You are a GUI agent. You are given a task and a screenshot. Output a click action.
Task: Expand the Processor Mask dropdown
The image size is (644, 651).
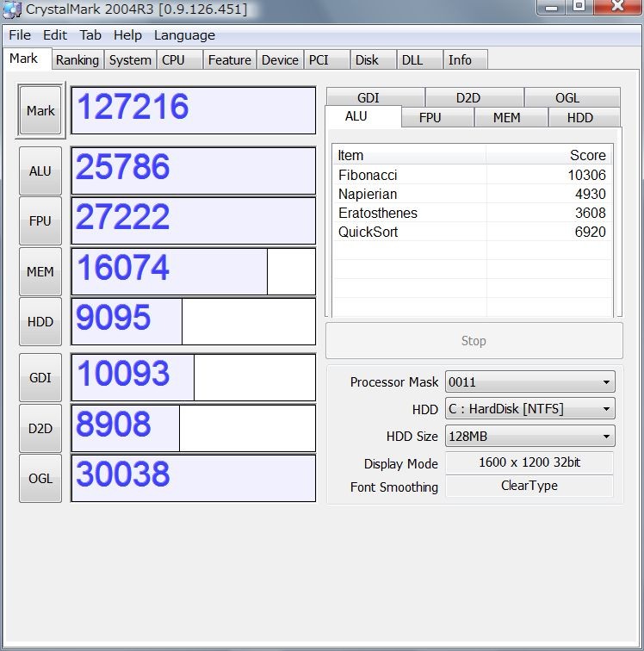click(x=529, y=381)
